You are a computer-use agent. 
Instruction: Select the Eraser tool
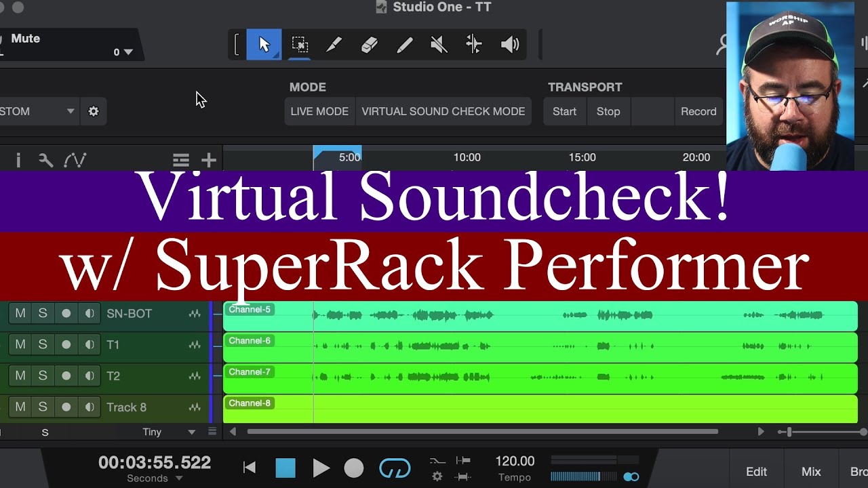pyautogui.click(x=369, y=45)
